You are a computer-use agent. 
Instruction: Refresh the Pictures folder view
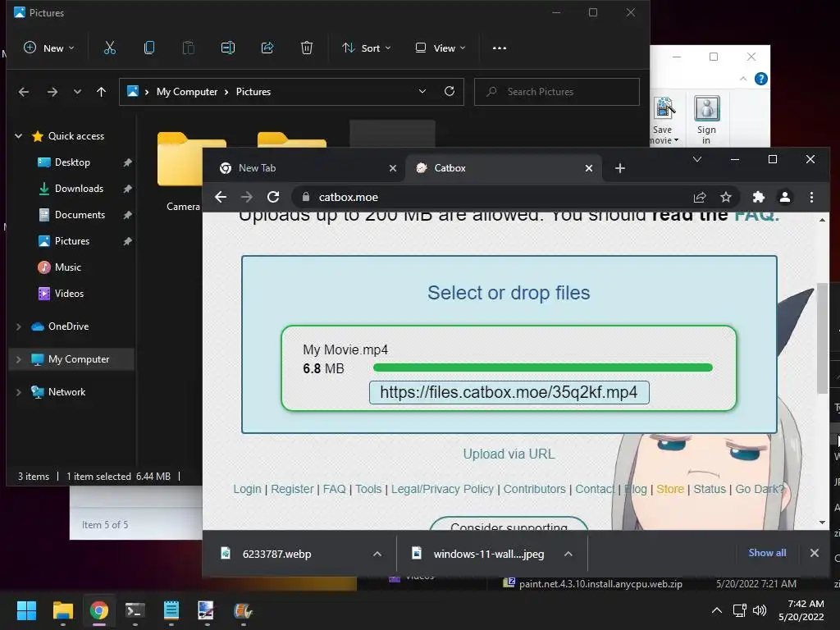point(450,92)
